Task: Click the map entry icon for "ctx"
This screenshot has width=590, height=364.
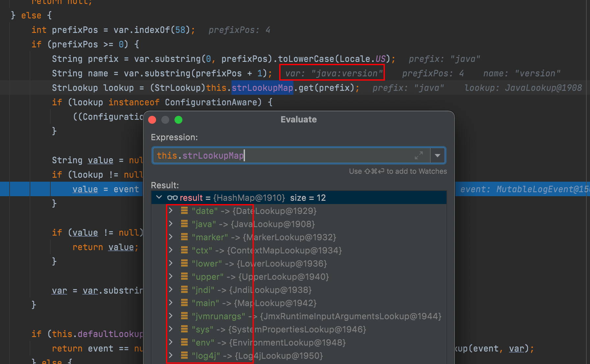Action: coord(184,250)
